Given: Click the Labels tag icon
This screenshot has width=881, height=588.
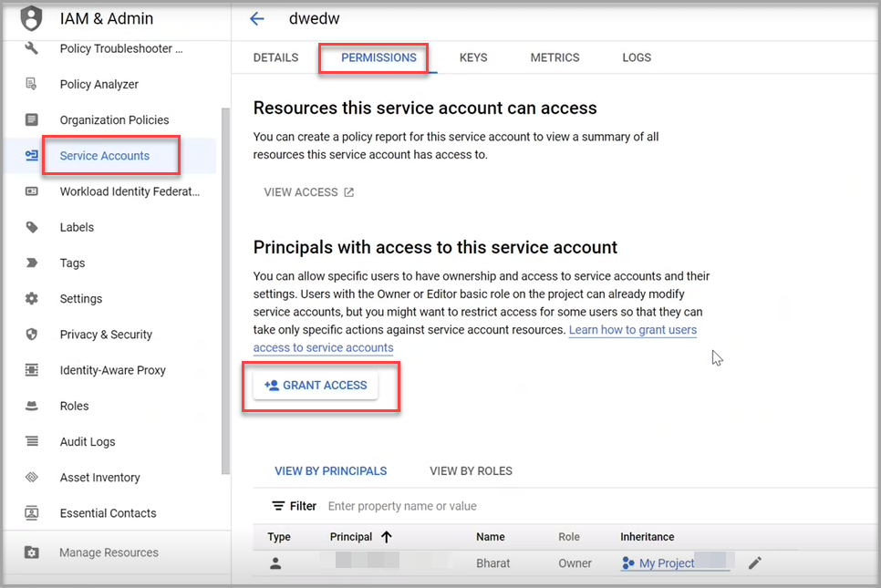Looking at the screenshot, I should [32, 227].
